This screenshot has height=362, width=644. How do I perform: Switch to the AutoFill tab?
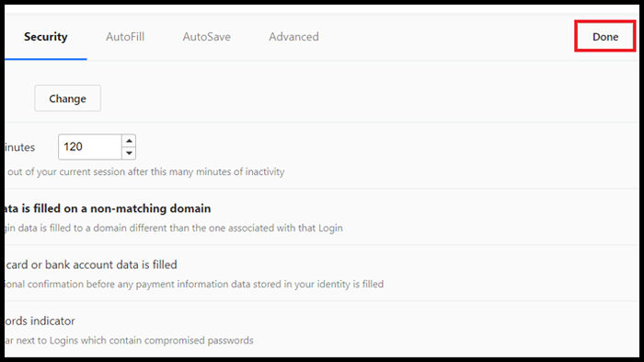pos(125,37)
